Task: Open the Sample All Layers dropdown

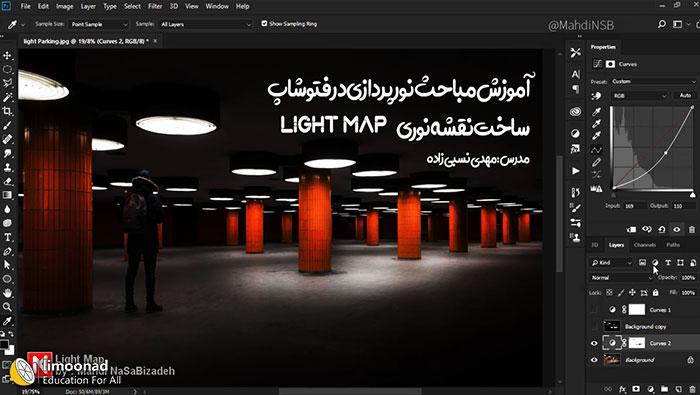Action: (x=206, y=24)
